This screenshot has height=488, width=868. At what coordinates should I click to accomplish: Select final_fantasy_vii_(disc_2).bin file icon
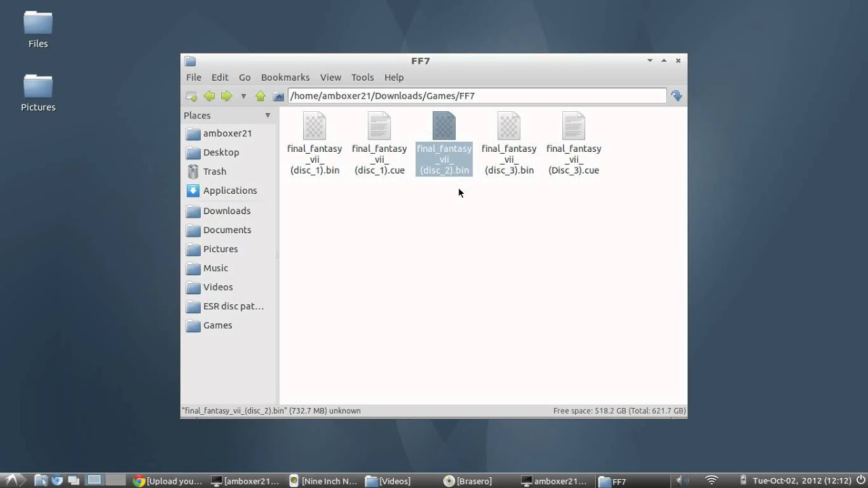coord(444,126)
